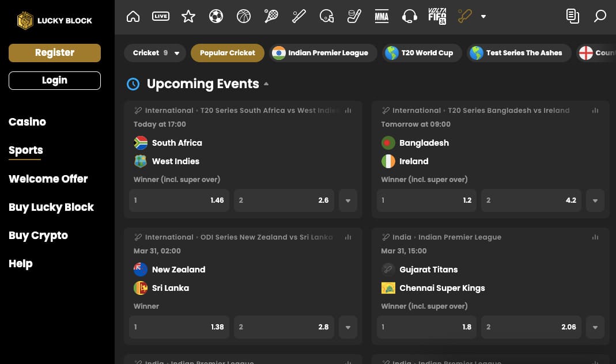Bet on West Indies at odds 2.6
Screen dimensions: 616x364
click(x=284, y=200)
